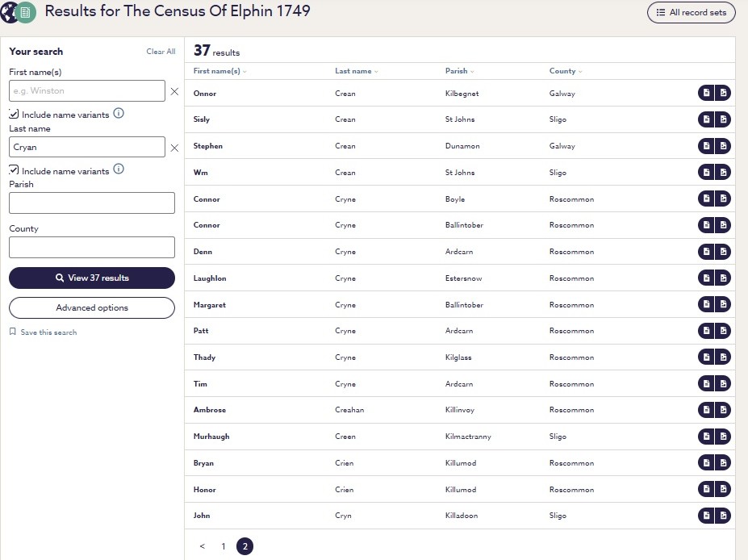
Task: Click into the Parish input field
Action: 92,203
